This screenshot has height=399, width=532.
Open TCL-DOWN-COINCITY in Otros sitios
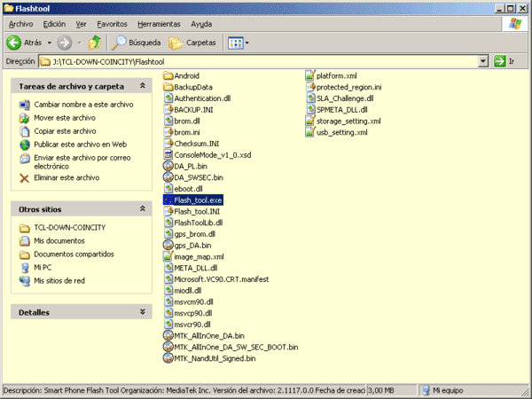[69, 227]
